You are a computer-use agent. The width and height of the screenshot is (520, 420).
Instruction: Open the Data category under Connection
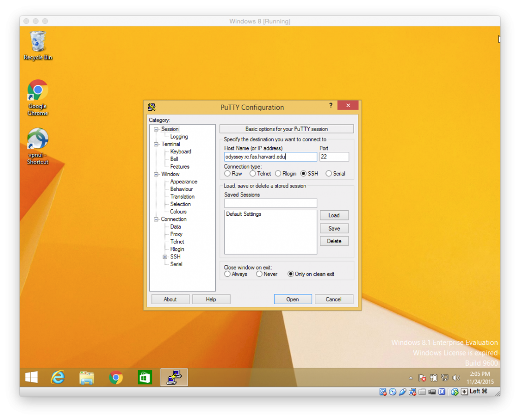(x=175, y=227)
